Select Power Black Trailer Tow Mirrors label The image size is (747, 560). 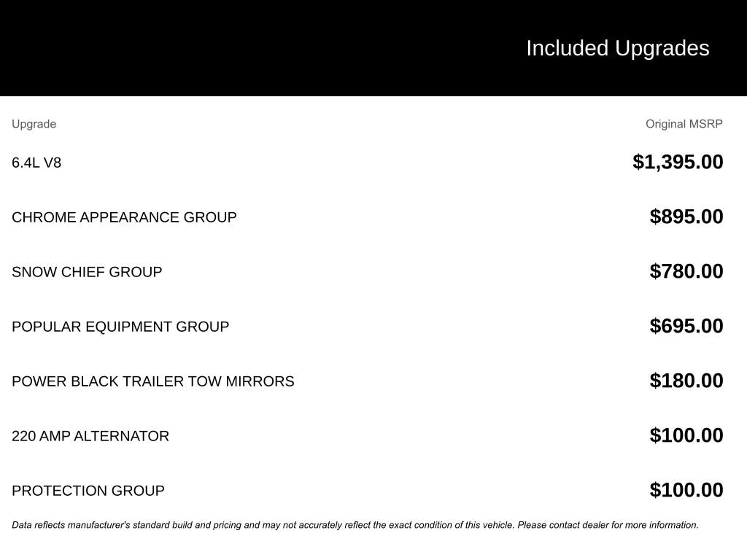click(x=153, y=381)
